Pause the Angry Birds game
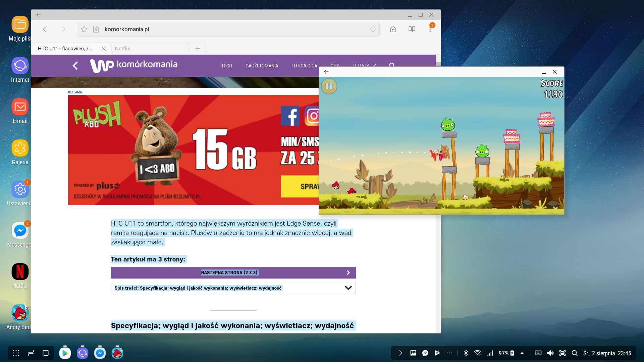The height and width of the screenshot is (362, 644). pyautogui.click(x=329, y=86)
